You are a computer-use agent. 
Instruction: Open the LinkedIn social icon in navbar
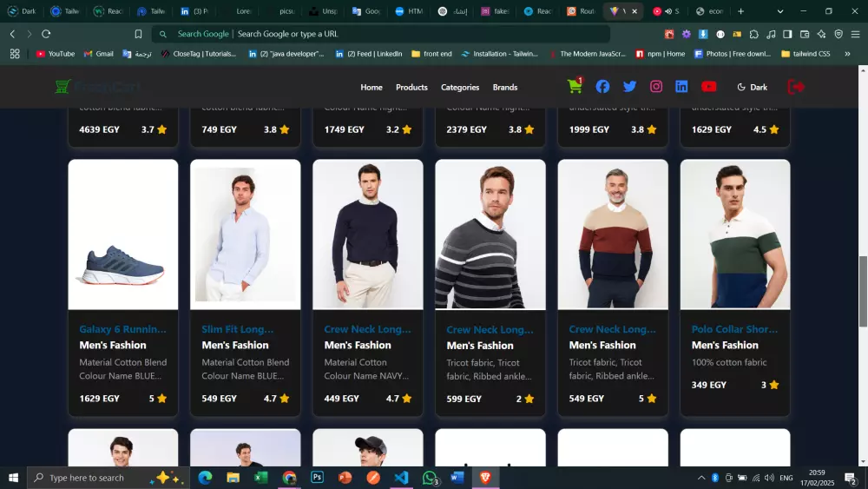click(681, 86)
